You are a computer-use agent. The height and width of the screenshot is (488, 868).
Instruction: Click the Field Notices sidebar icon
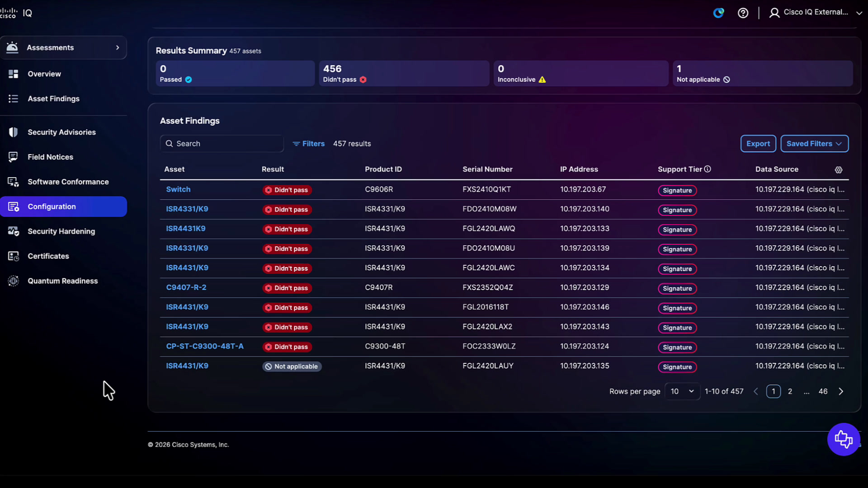tap(13, 157)
